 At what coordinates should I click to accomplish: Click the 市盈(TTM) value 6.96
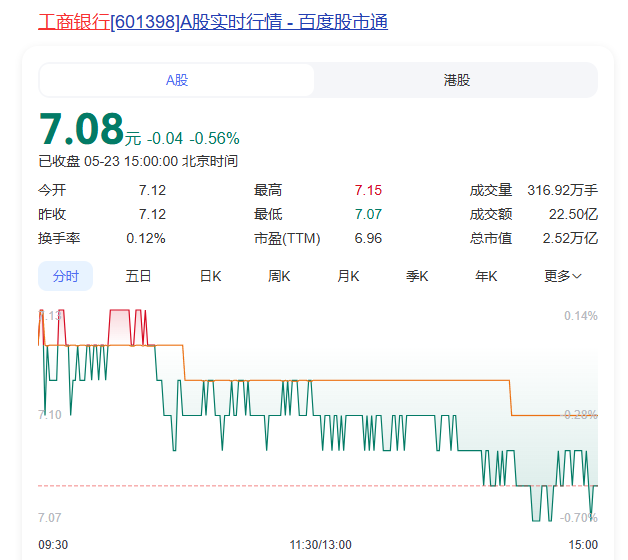point(368,238)
